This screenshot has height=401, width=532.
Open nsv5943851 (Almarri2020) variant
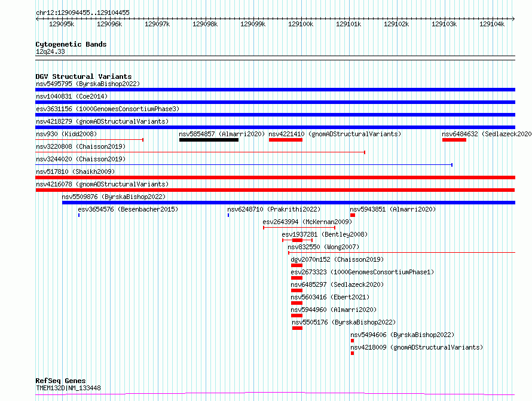tap(353, 215)
